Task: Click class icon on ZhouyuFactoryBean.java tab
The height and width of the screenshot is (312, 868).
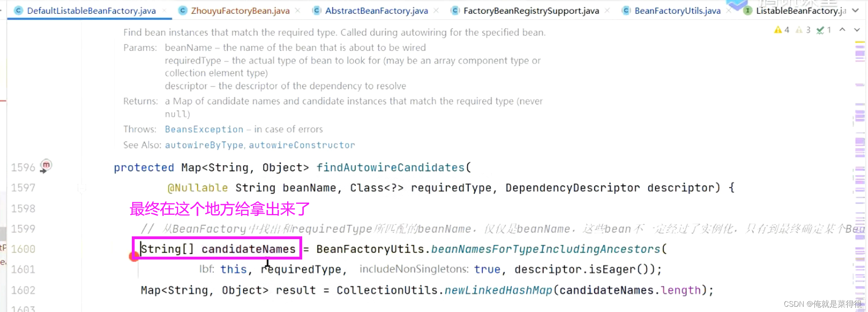Action: 183,11
